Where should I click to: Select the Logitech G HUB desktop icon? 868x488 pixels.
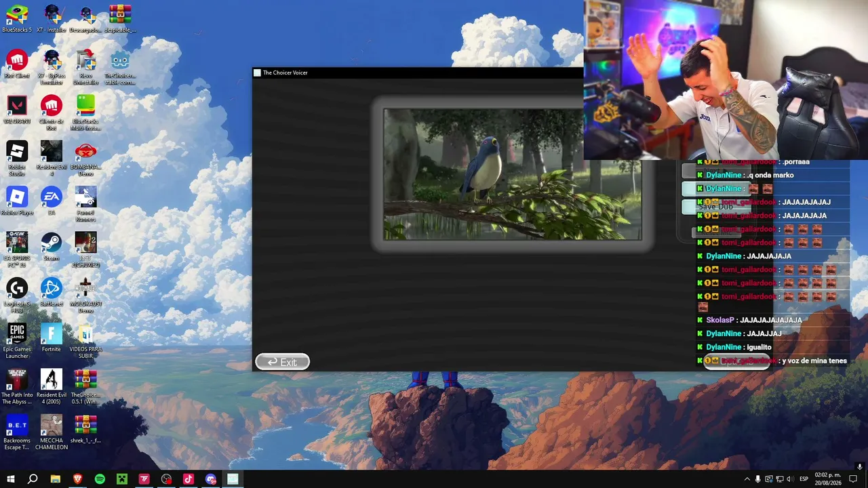(17, 296)
